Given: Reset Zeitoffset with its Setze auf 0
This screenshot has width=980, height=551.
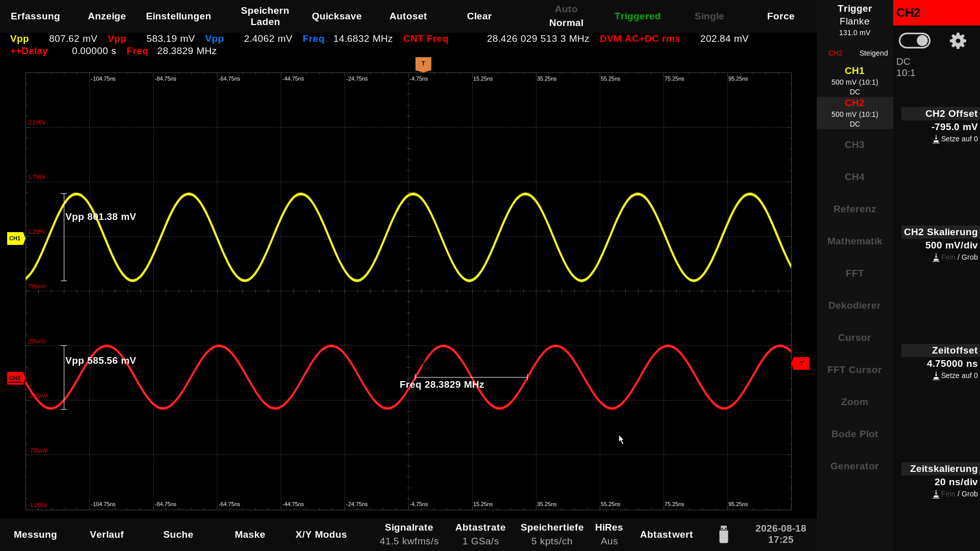Looking at the screenshot, I should 955,375.
